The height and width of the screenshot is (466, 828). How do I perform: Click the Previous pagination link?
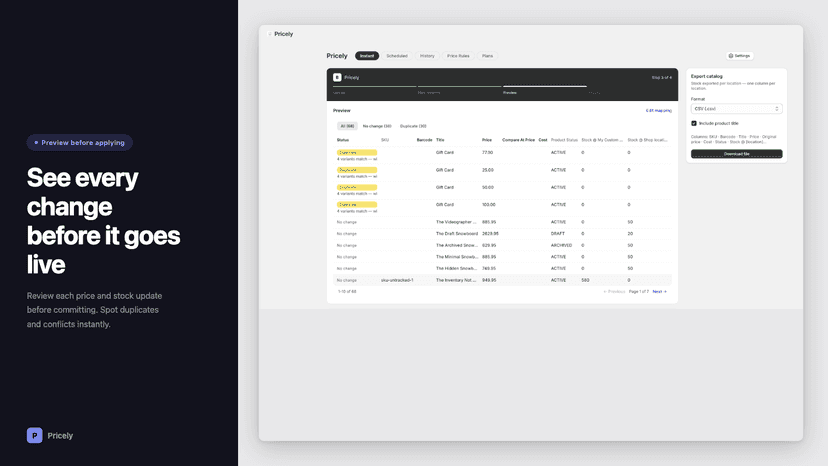coord(614,292)
